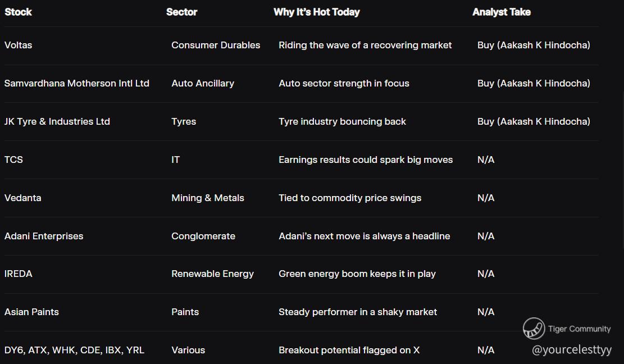Select the Renewable Energy sector cell
The height and width of the screenshot is (364, 624).
(212, 274)
